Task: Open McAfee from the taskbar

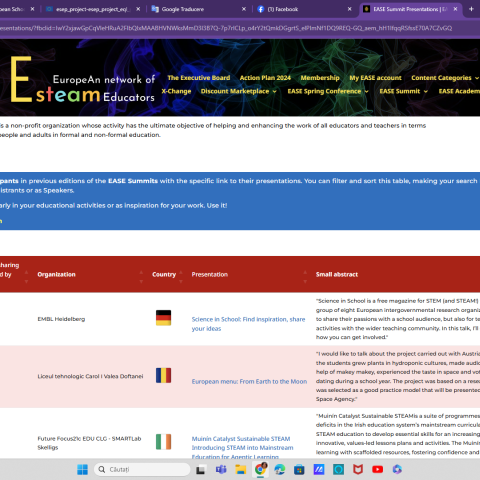Action: click(x=358, y=469)
